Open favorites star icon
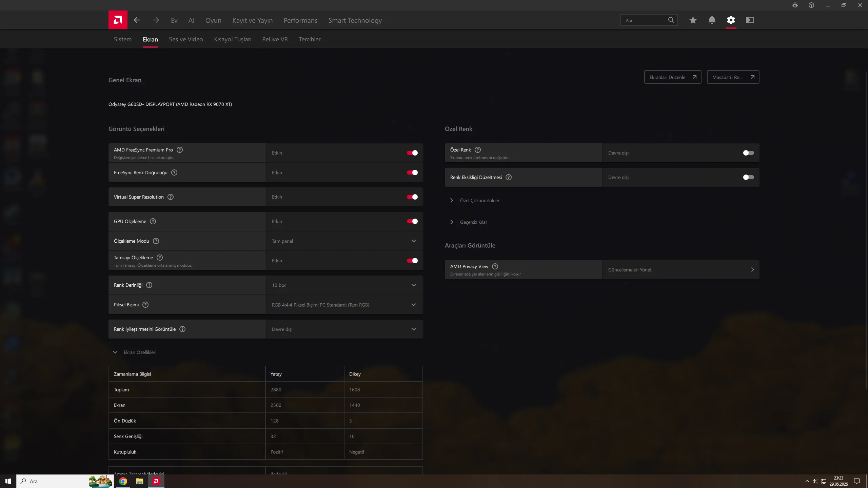Viewport: 868px width, 488px height. pyautogui.click(x=693, y=20)
